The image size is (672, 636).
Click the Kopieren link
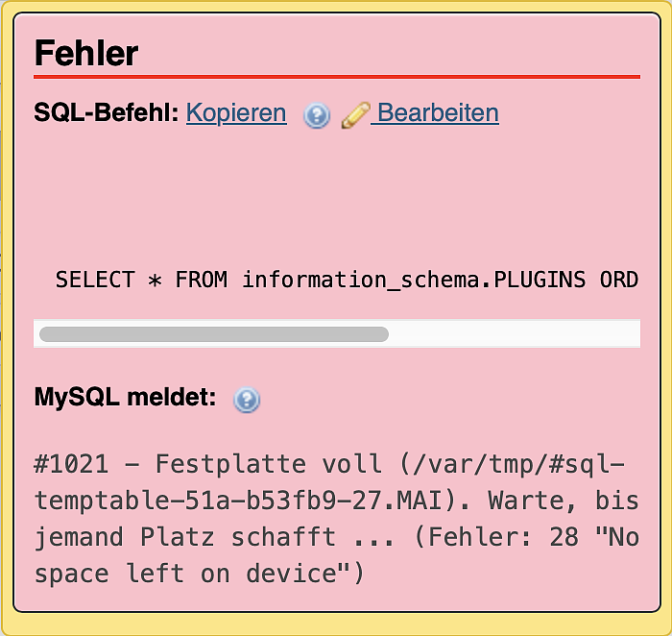236,113
